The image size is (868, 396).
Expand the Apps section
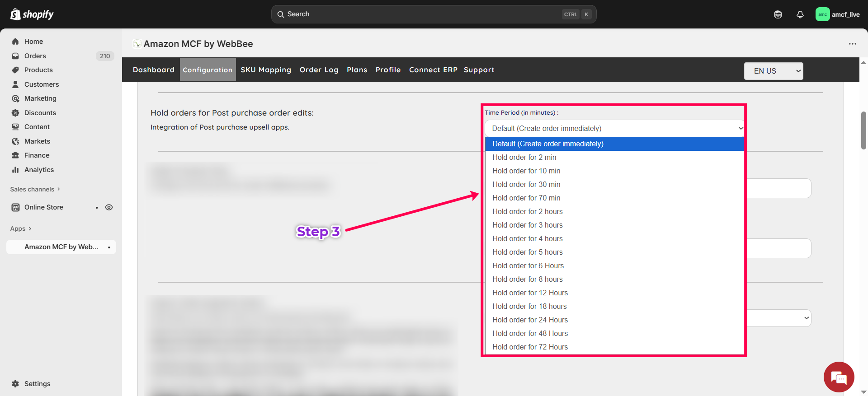[x=21, y=228]
